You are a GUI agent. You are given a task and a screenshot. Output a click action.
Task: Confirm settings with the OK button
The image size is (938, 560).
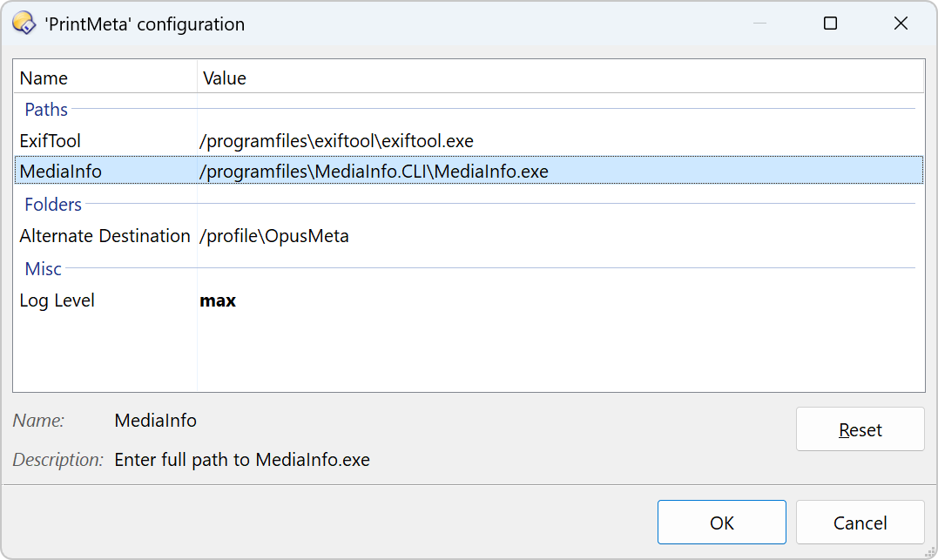[x=721, y=523]
